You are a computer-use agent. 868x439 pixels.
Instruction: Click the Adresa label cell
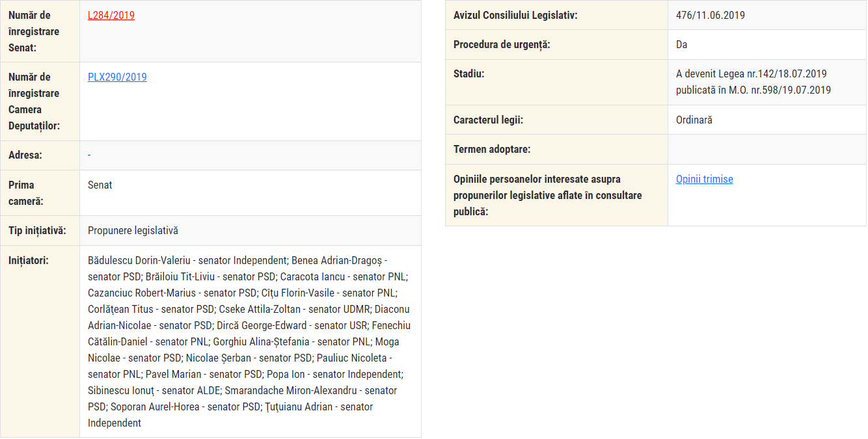click(25, 155)
